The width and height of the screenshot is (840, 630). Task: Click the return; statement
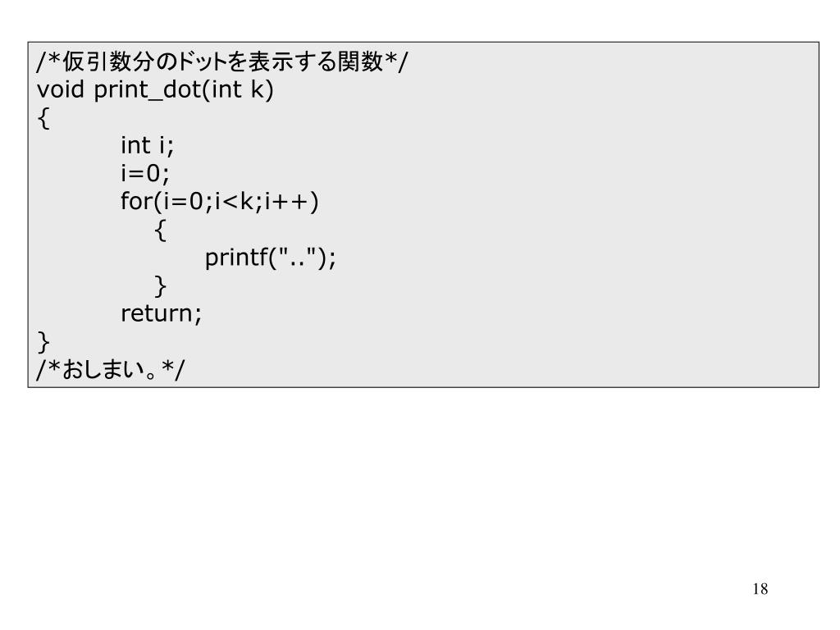(162, 313)
